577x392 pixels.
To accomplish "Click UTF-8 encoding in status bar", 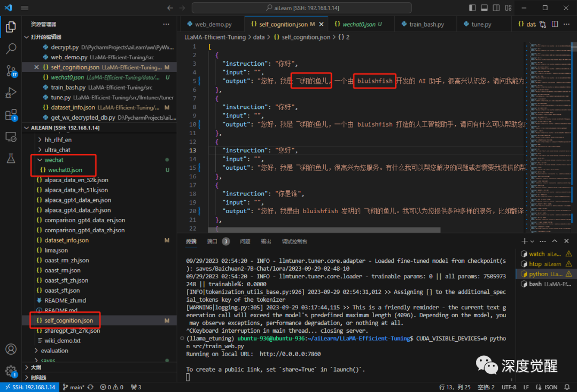I will coord(509,387).
